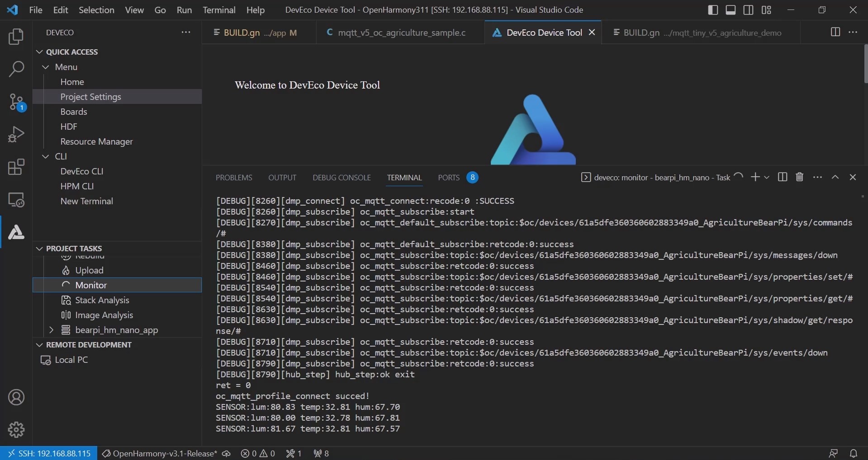Maximize the panel size with up chevron
The image size is (868, 460).
[x=835, y=177]
